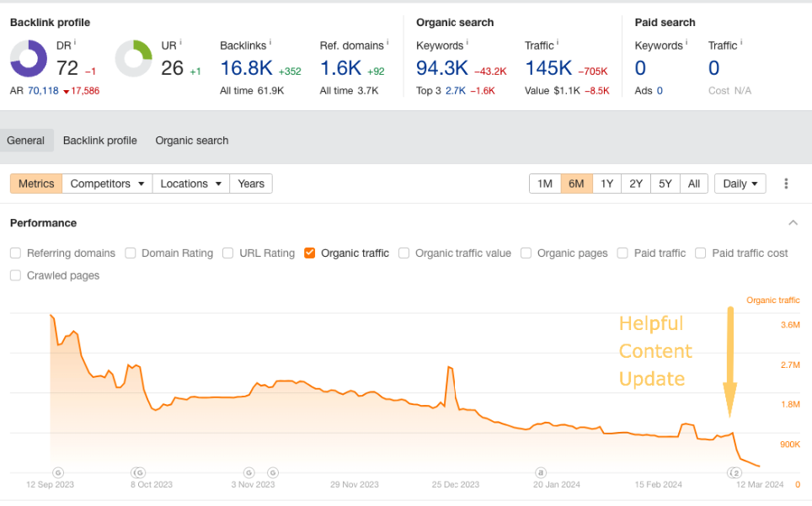The height and width of the screenshot is (506, 812).
Task: Enable the Referring domains checkbox
Action: point(14,253)
